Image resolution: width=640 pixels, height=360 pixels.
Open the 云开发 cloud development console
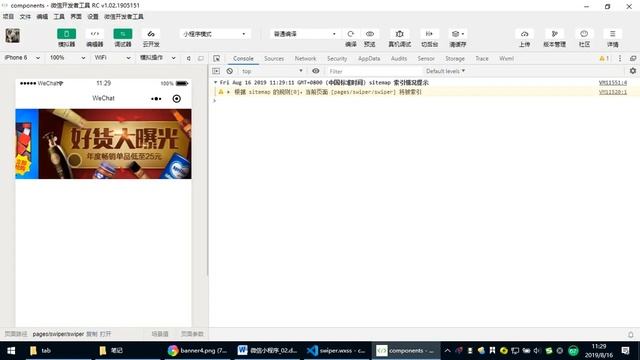tap(151, 34)
